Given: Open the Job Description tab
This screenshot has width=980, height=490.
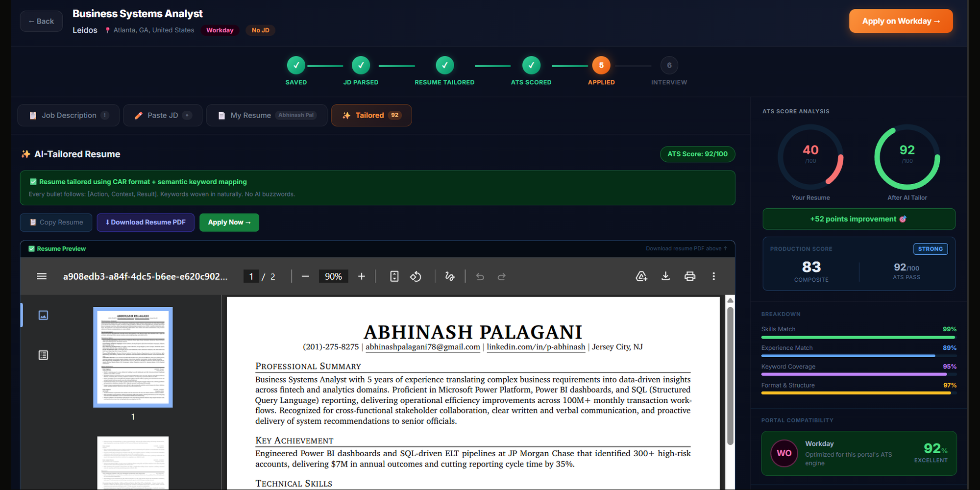Looking at the screenshot, I should pos(69,115).
